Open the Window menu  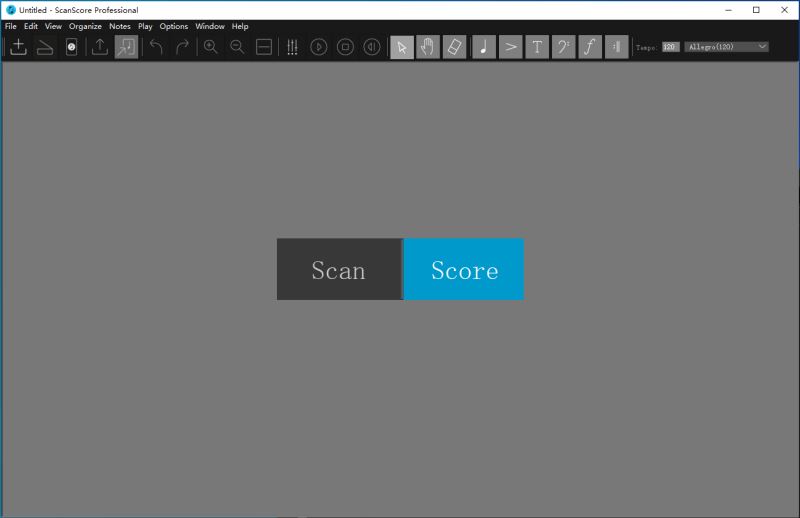210,26
